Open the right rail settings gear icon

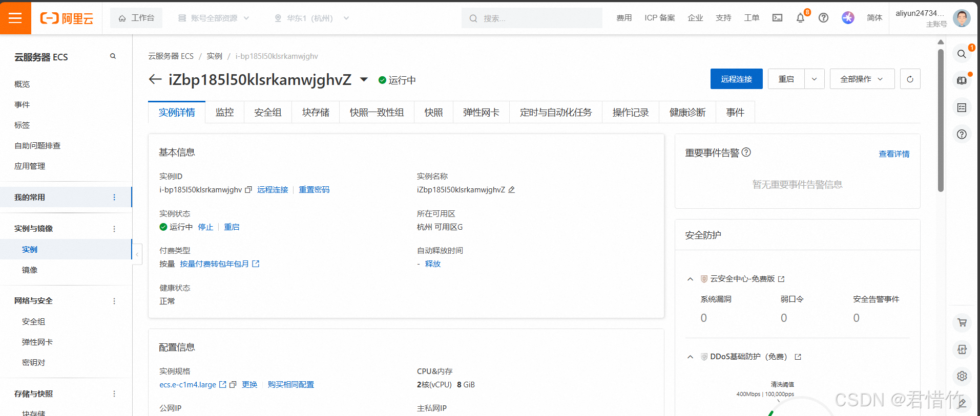962,376
